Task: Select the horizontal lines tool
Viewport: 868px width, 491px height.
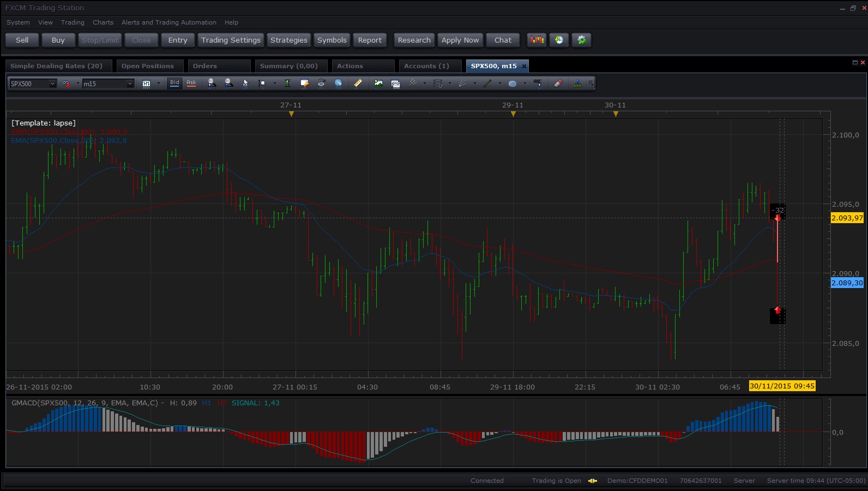Action: [x=437, y=83]
